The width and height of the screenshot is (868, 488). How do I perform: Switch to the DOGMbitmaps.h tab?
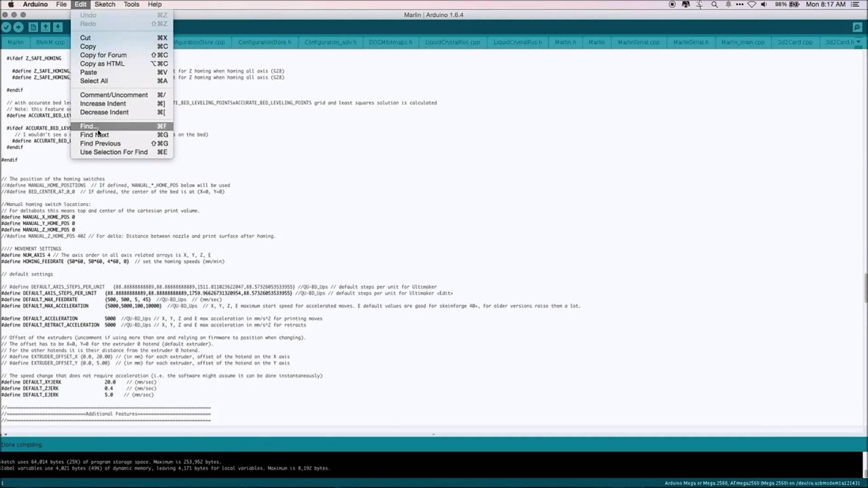[x=391, y=42]
